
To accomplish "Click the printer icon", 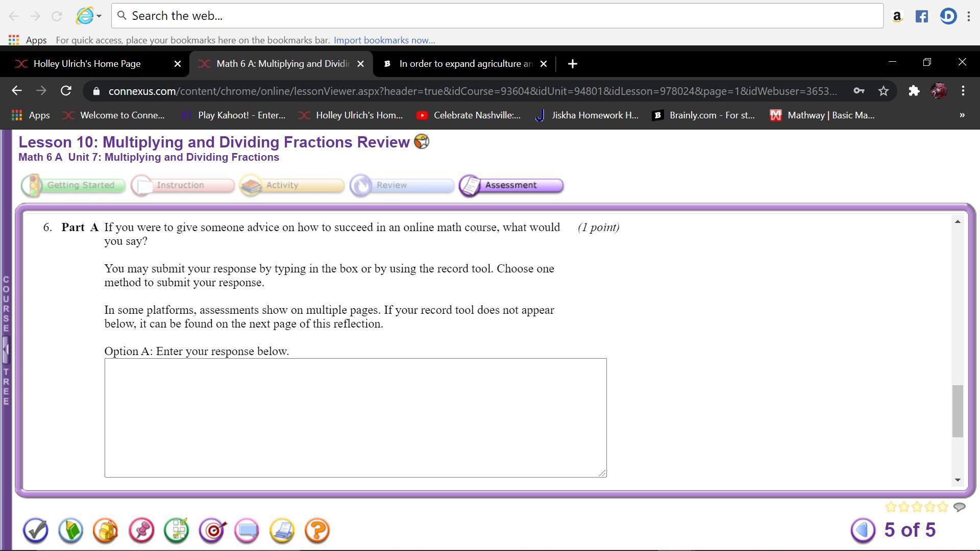I will (x=282, y=531).
